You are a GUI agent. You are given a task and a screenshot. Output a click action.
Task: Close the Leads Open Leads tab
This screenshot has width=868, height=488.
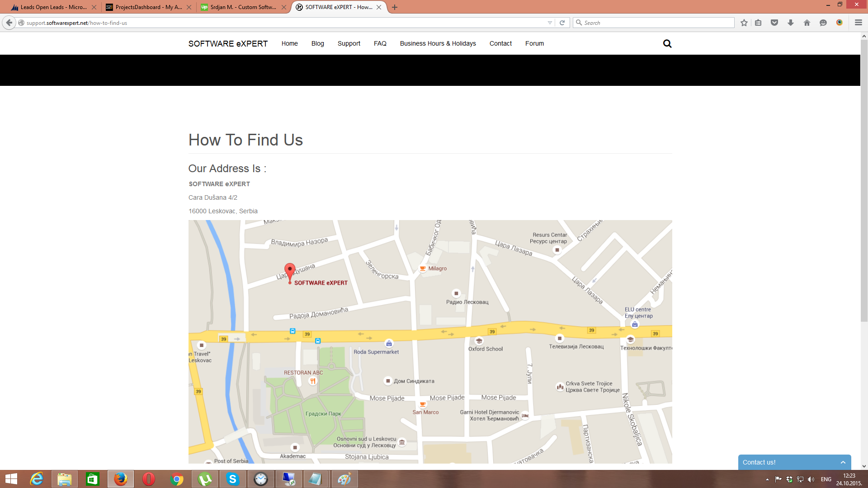94,7
